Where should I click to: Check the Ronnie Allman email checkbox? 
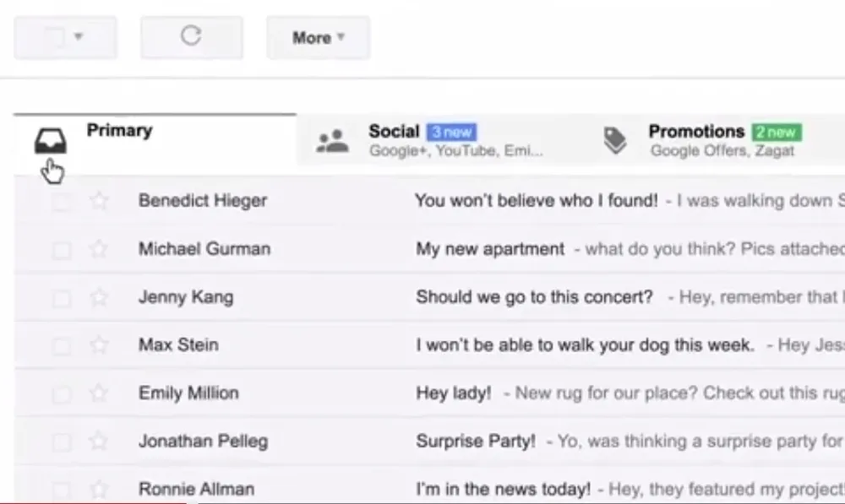click(62, 489)
